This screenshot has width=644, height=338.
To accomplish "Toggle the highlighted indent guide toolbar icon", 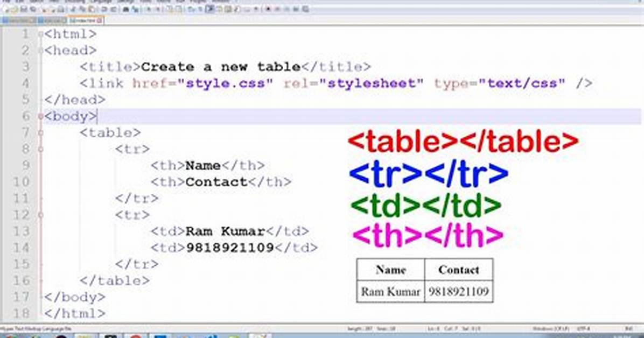I will pyautogui.click(x=210, y=9).
